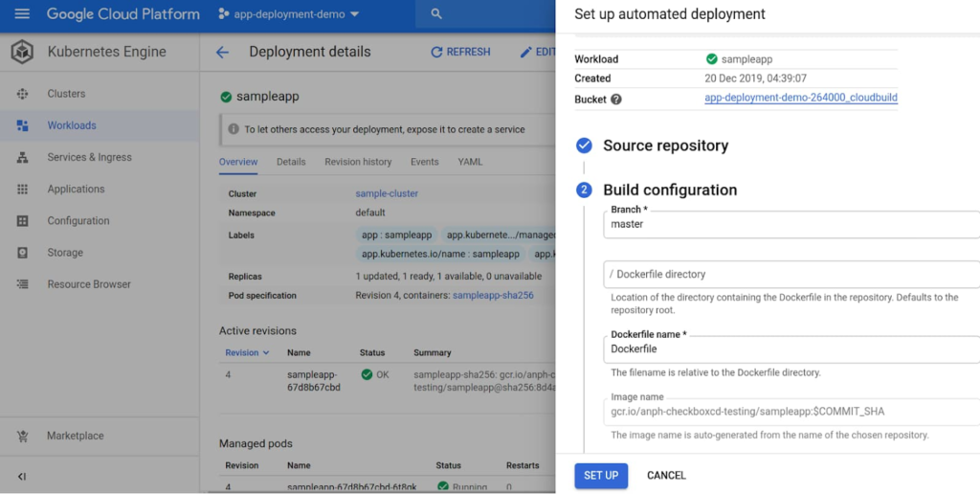Collapse the Build configuration step
Image resolution: width=980 pixels, height=494 pixels.
pyautogui.click(x=669, y=191)
